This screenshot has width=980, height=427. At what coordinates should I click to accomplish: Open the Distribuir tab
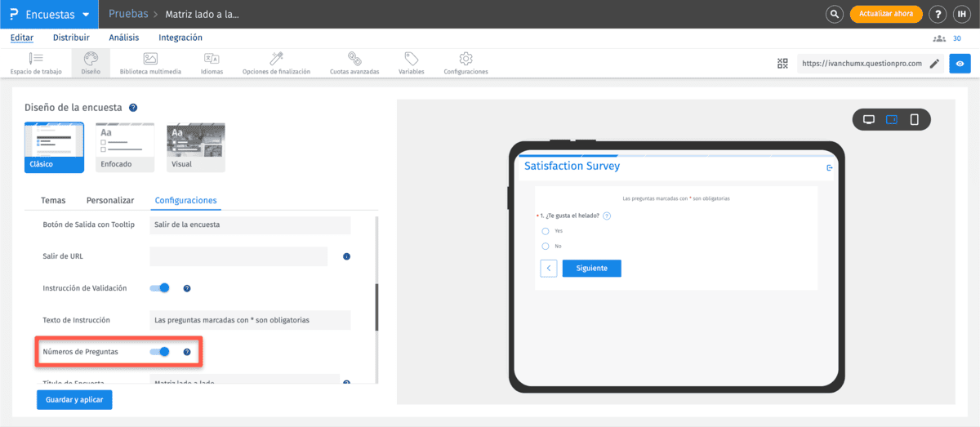(71, 38)
